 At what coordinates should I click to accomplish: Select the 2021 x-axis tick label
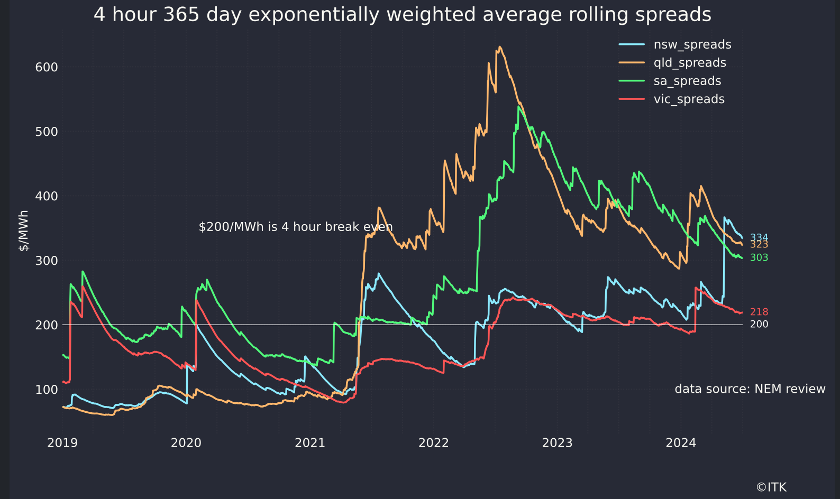coord(310,443)
